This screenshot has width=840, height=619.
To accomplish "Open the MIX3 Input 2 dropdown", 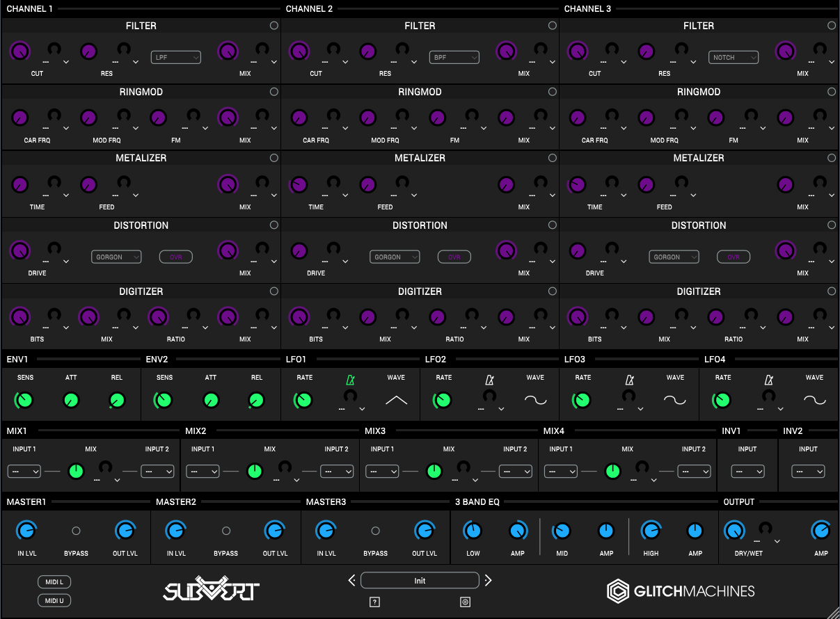I will (x=516, y=471).
